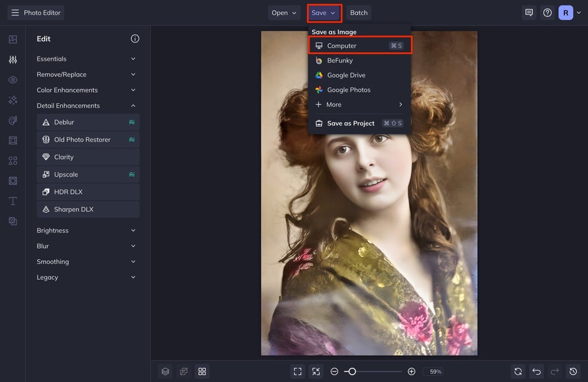The height and width of the screenshot is (382, 588).
Task: Click the layers icon in bottom bar
Action: (x=165, y=371)
